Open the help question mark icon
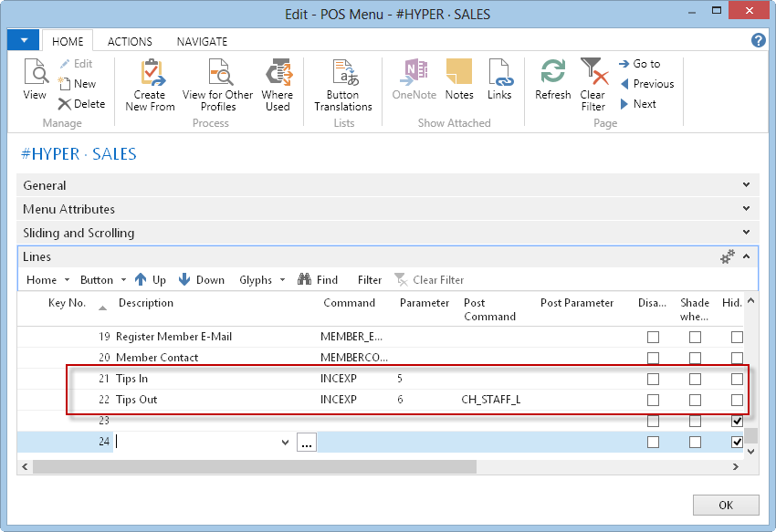Image resolution: width=776 pixels, height=532 pixels. (758, 40)
